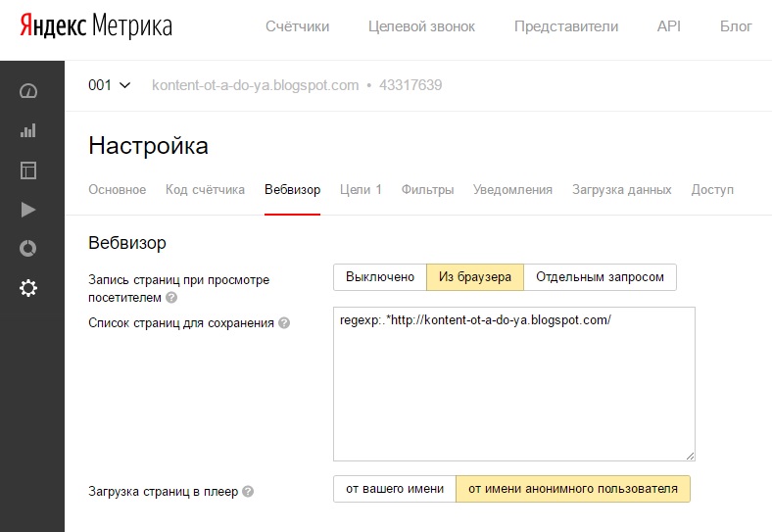Open the settings gear icon in sidebar
The image size is (772, 532).
(x=27, y=288)
